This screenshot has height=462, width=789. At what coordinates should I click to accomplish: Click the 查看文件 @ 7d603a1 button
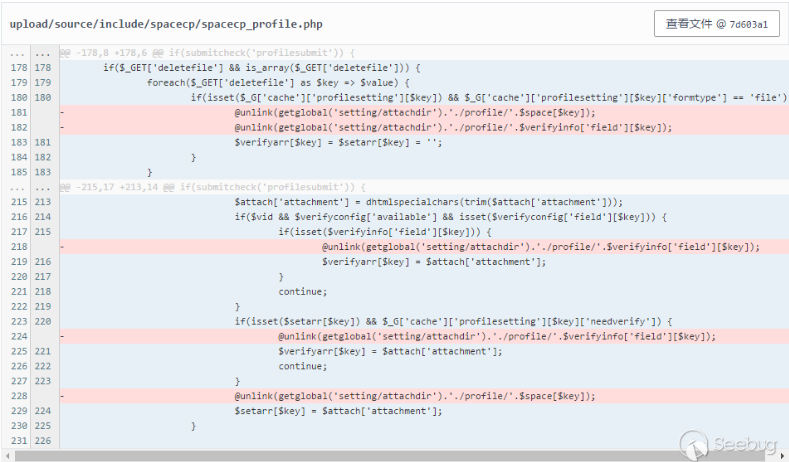(716, 24)
